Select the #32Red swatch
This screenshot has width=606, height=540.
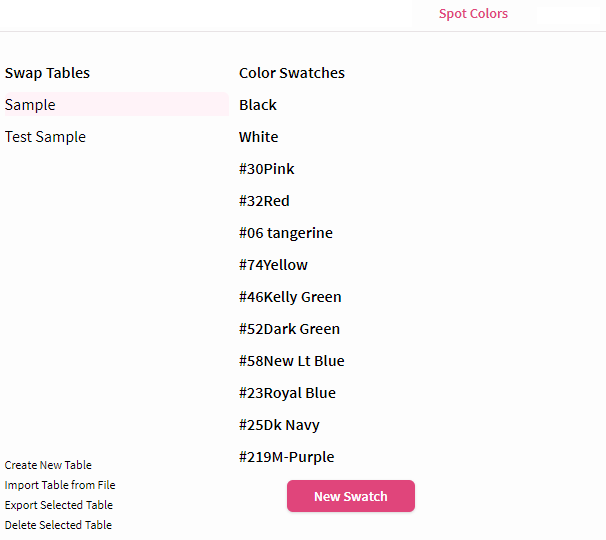(x=264, y=201)
